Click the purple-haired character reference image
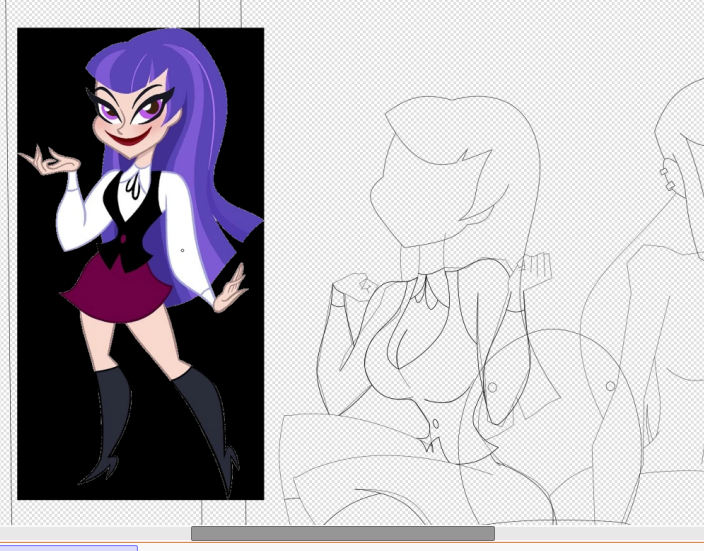Image resolution: width=704 pixels, height=551 pixels. pyautogui.click(x=141, y=264)
